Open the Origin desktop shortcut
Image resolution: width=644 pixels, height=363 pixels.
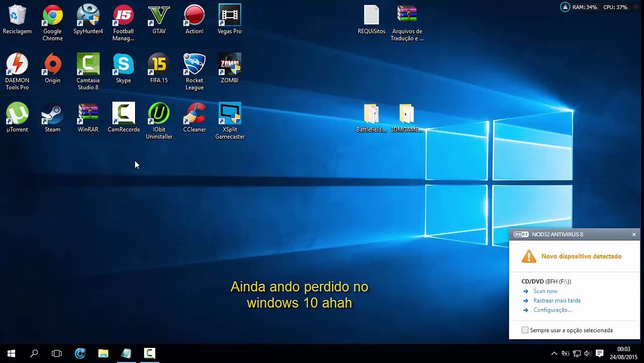52,69
